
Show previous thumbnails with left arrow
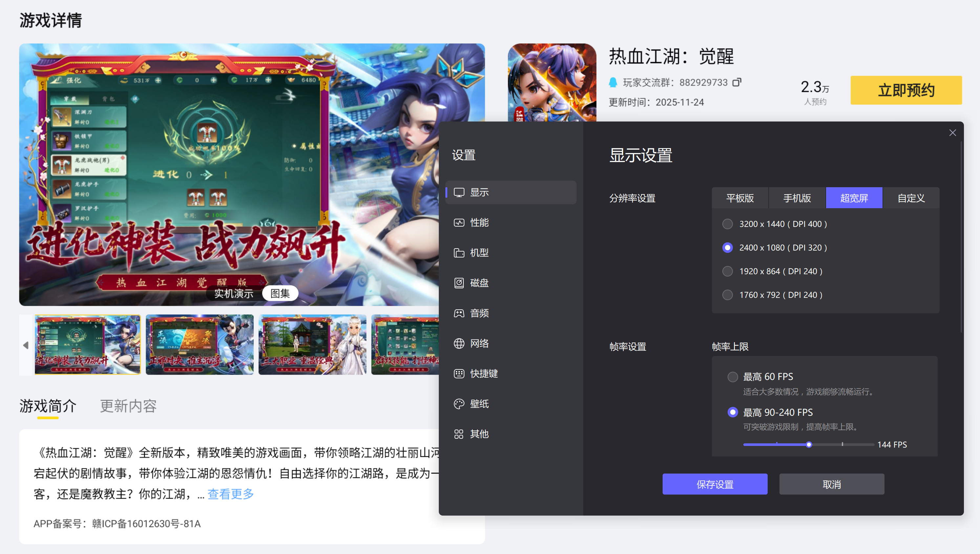26,345
